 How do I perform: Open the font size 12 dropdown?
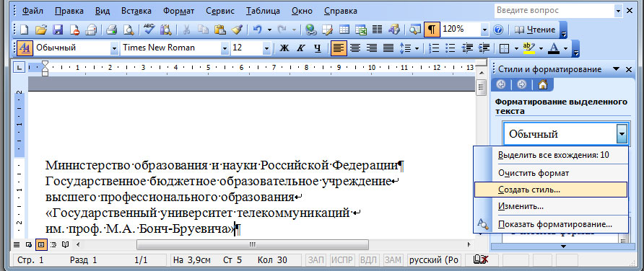pyautogui.click(x=267, y=48)
